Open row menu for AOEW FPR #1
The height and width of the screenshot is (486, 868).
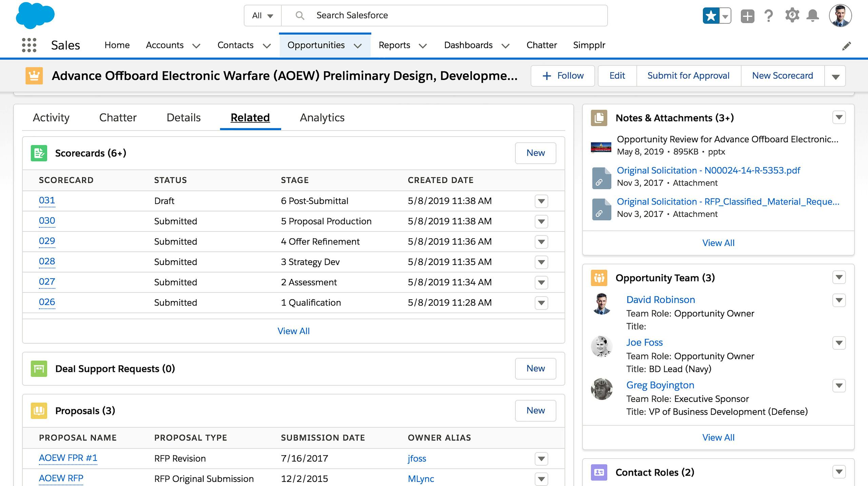click(x=541, y=459)
